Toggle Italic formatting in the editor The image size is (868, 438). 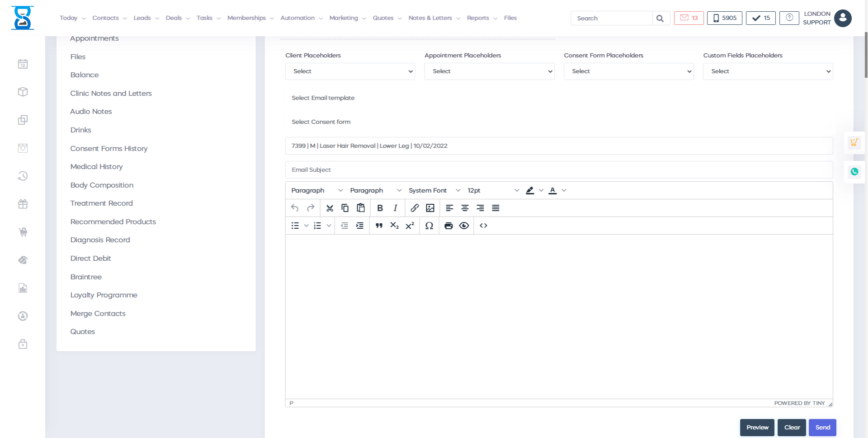pyautogui.click(x=395, y=208)
